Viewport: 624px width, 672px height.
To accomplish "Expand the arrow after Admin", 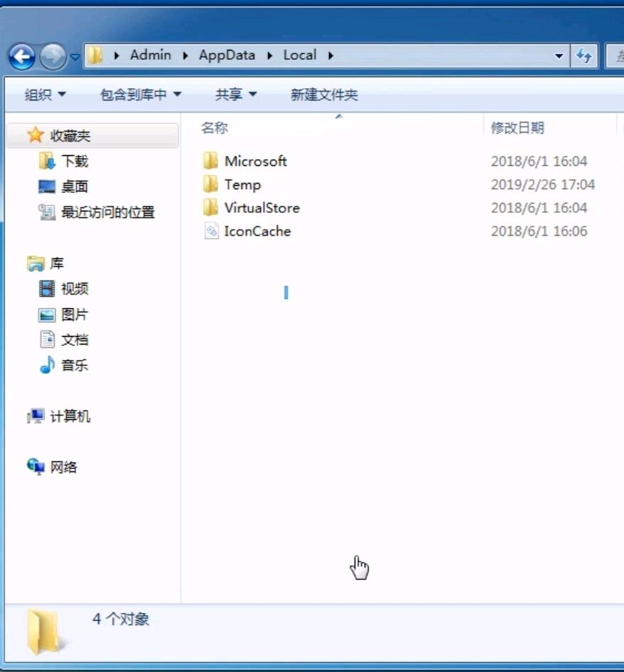I will 184,56.
